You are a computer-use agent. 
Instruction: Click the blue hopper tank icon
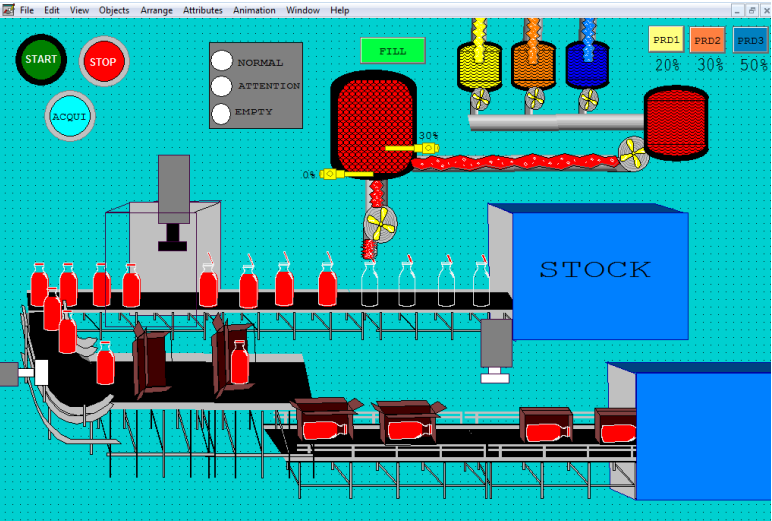pos(587,66)
